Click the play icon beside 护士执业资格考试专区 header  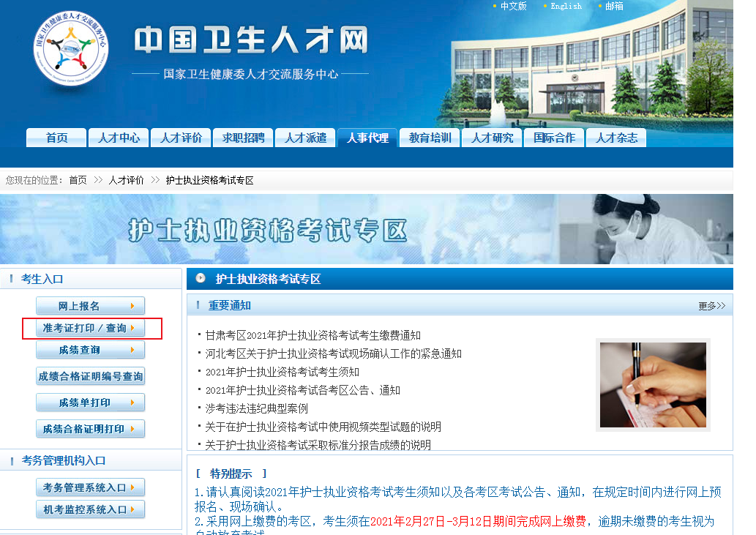[201, 279]
